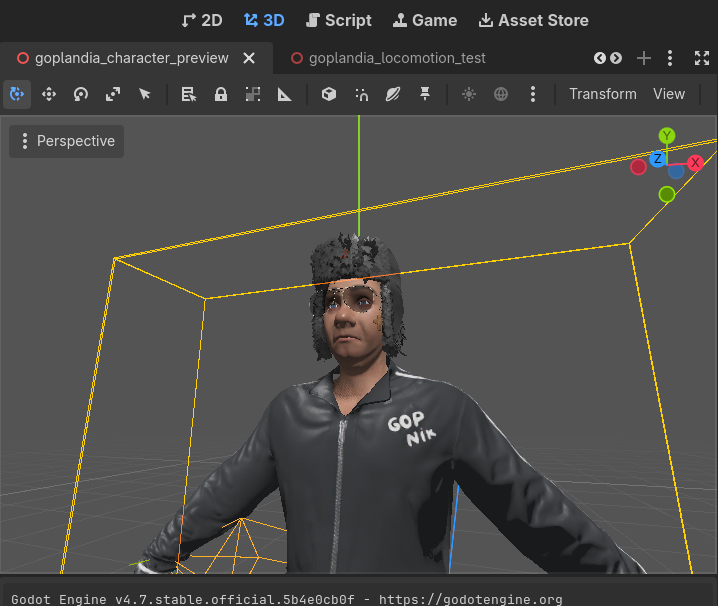Click the Godot Engine version status text
Image resolution: width=718 pixels, height=606 pixels.
(x=287, y=599)
